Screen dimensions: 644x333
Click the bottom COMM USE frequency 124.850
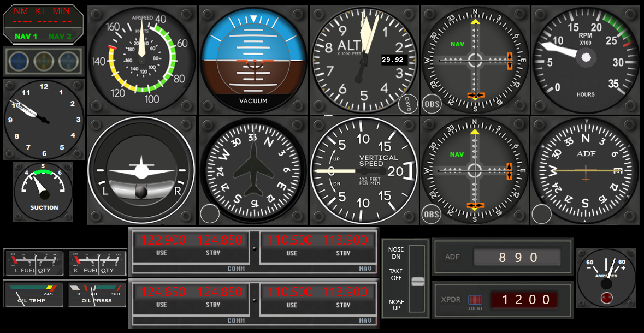[x=164, y=292]
